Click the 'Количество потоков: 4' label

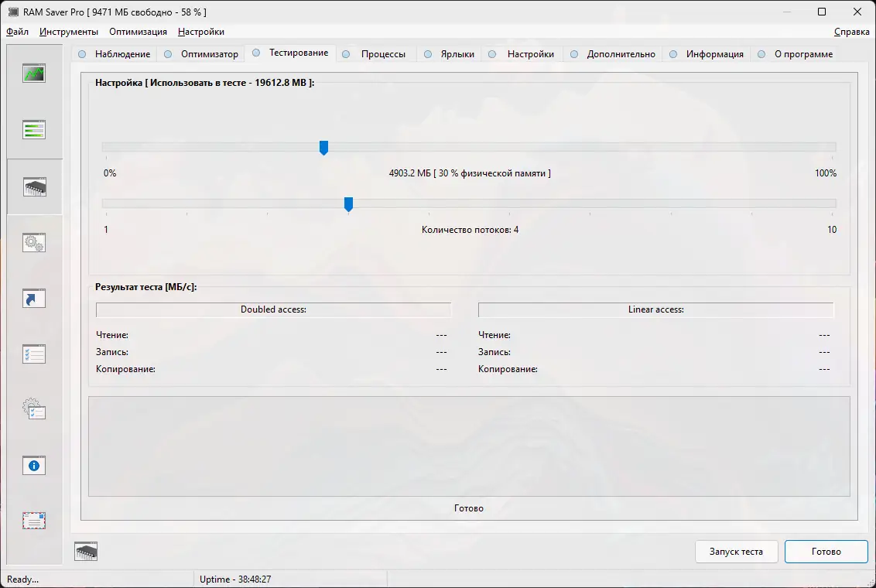tap(470, 230)
